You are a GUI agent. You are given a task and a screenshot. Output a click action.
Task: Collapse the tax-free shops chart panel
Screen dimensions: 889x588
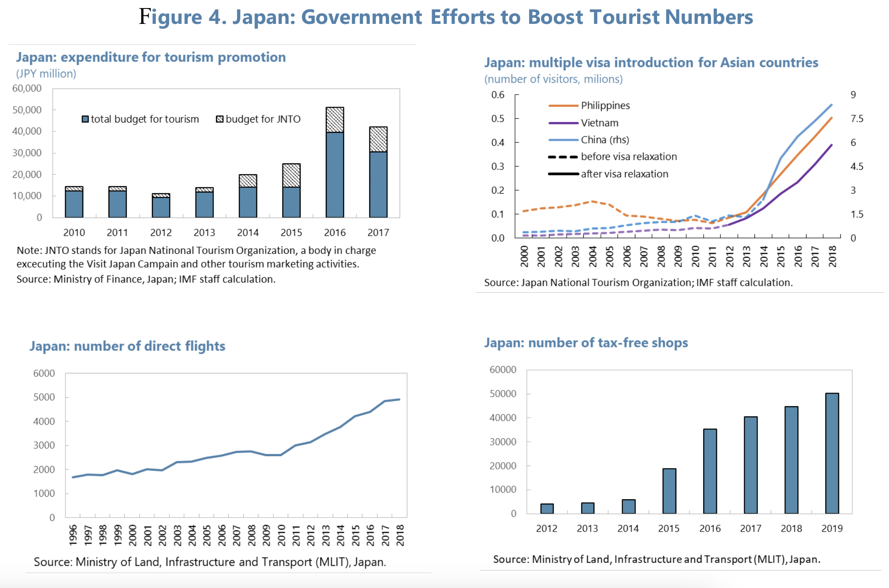586,343
